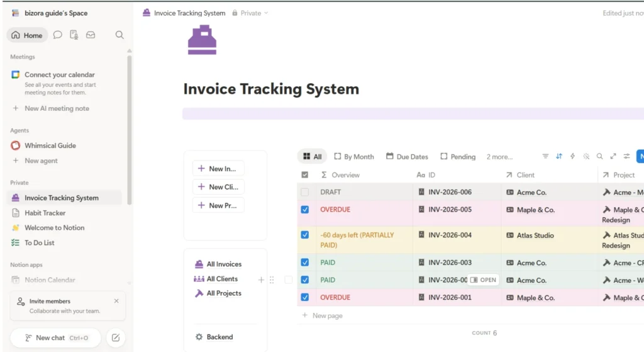Image resolution: width=644 pixels, height=352 pixels.
Task: Click the To Do List checklist icon
Action: click(16, 242)
